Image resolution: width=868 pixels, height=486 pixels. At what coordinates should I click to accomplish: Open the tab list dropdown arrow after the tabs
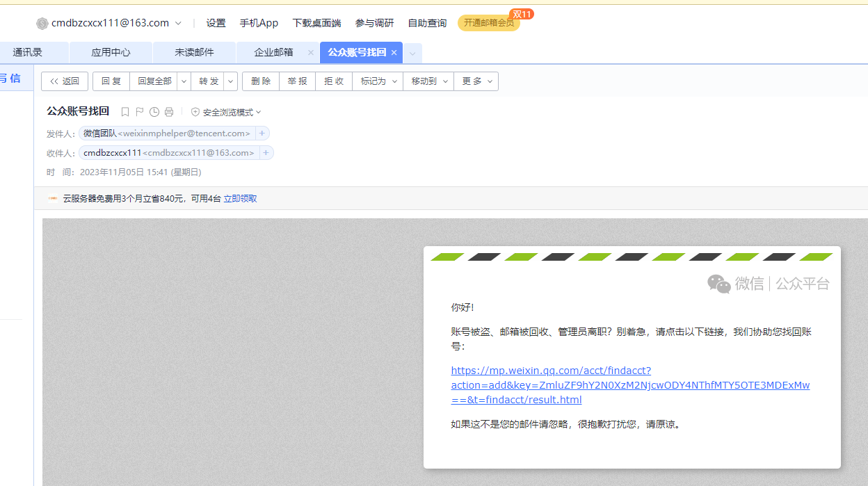coord(412,54)
